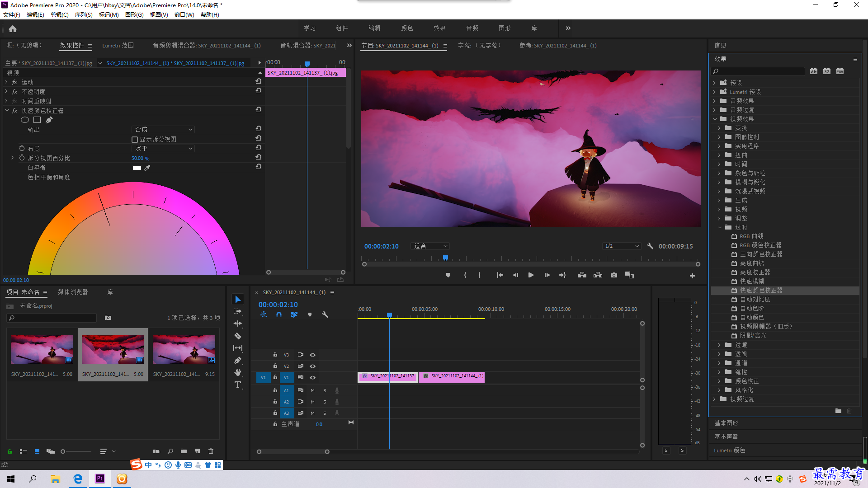Select the Hand tool

tap(238, 372)
